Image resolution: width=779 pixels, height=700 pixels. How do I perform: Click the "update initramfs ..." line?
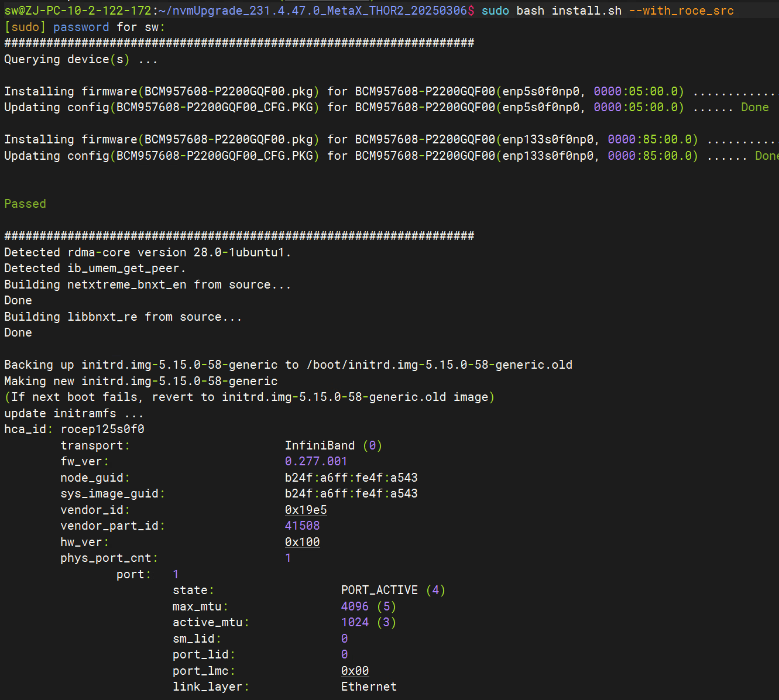click(74, 413)
